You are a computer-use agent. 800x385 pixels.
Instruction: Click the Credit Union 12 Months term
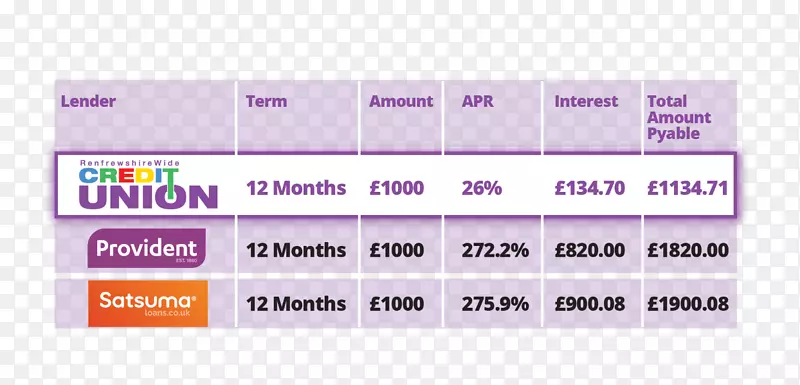[x=296, y=188]
